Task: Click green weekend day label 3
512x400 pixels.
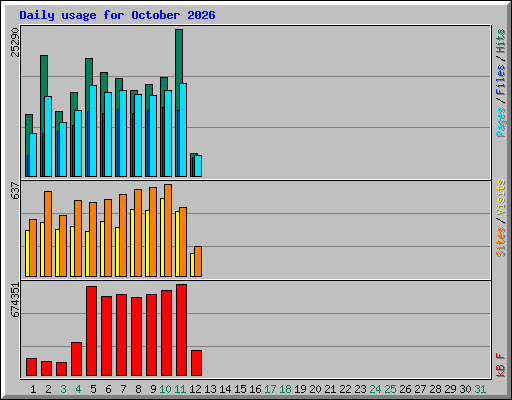Action: [63, 389]
